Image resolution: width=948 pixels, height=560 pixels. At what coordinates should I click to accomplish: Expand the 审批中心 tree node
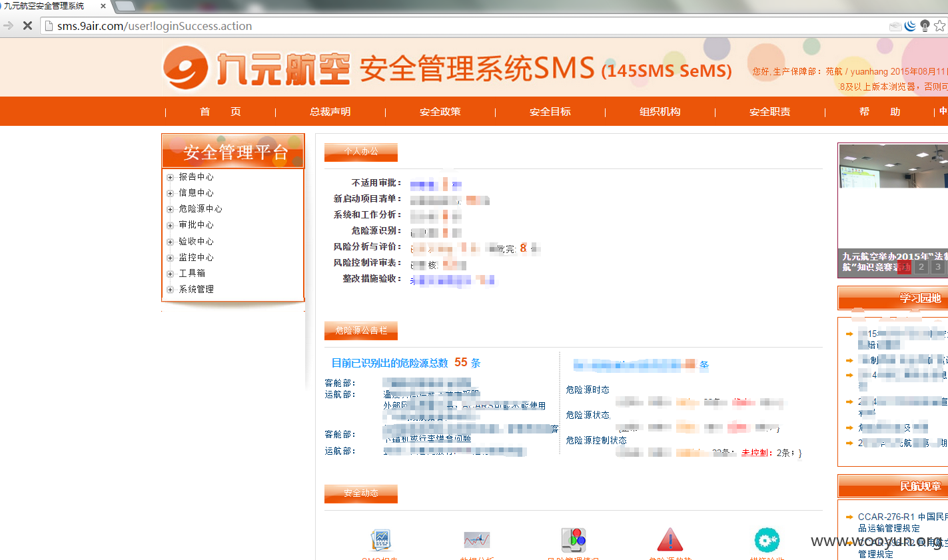coord(170,225)
